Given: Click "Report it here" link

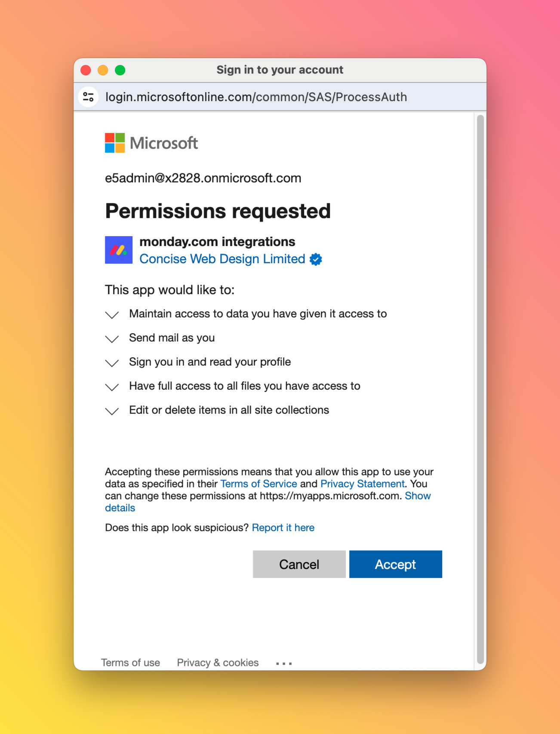Looking at the screenshot, I should pyautogui.click(x=283, y=528).
